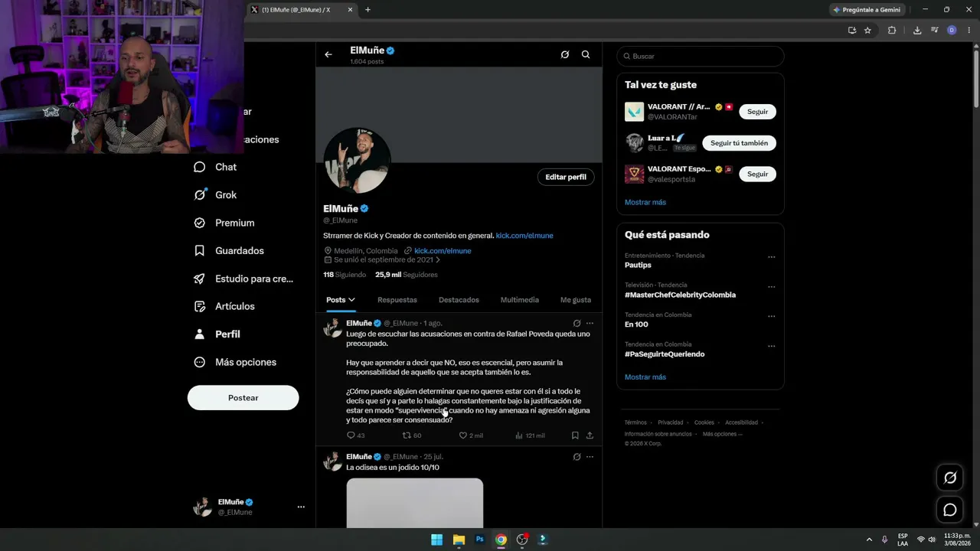Expand the Posts tab dropdown chevron
This screenshot has width=980, height=551.
[351, 300]
